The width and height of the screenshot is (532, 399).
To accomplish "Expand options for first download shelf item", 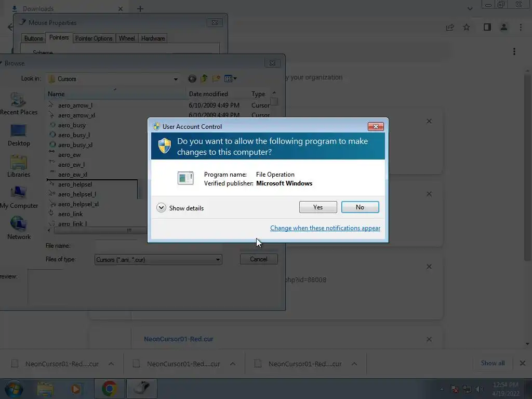I will click(111, 364).
